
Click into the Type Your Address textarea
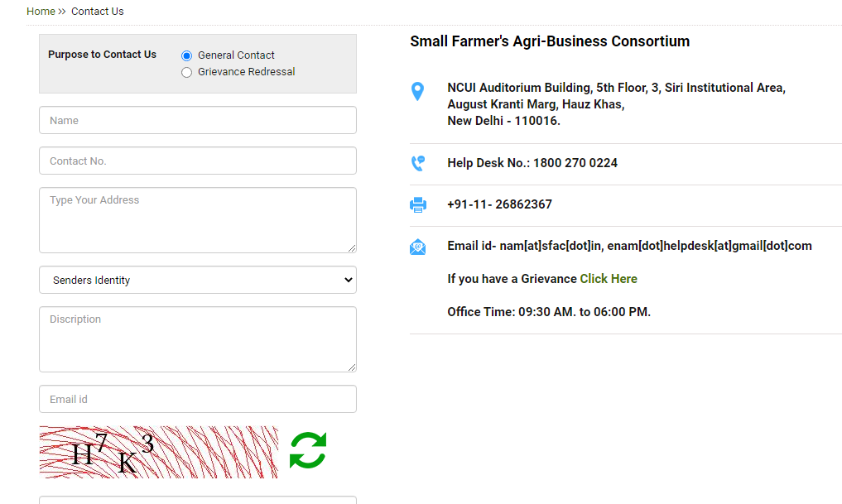click(x=198, y=220)
